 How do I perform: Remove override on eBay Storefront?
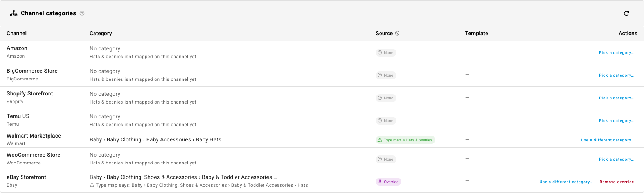[617, 182]
